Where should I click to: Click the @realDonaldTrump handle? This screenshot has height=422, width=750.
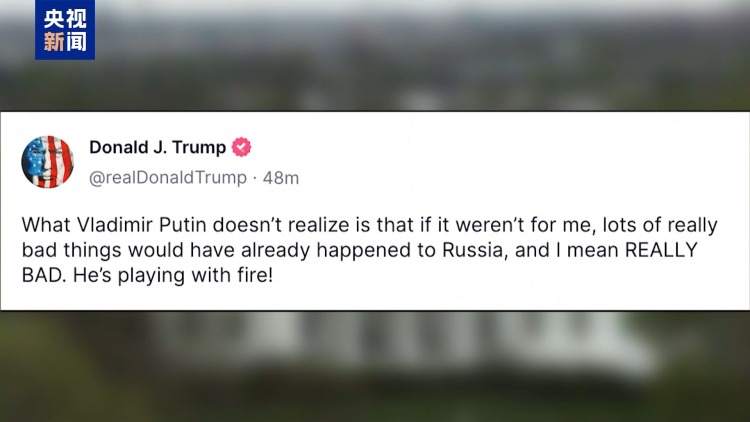[x=168, y=178]
